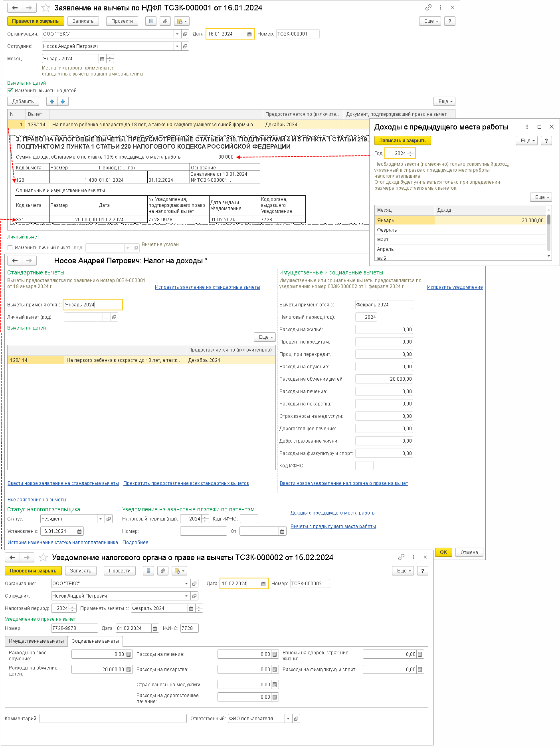
Task: Open Статус Резидент item icon
Action: point(109,519)
